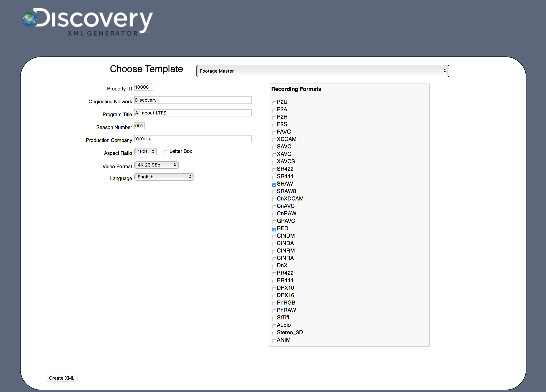
Task: Click the Production Company input field
Action: tap(193, 139)
